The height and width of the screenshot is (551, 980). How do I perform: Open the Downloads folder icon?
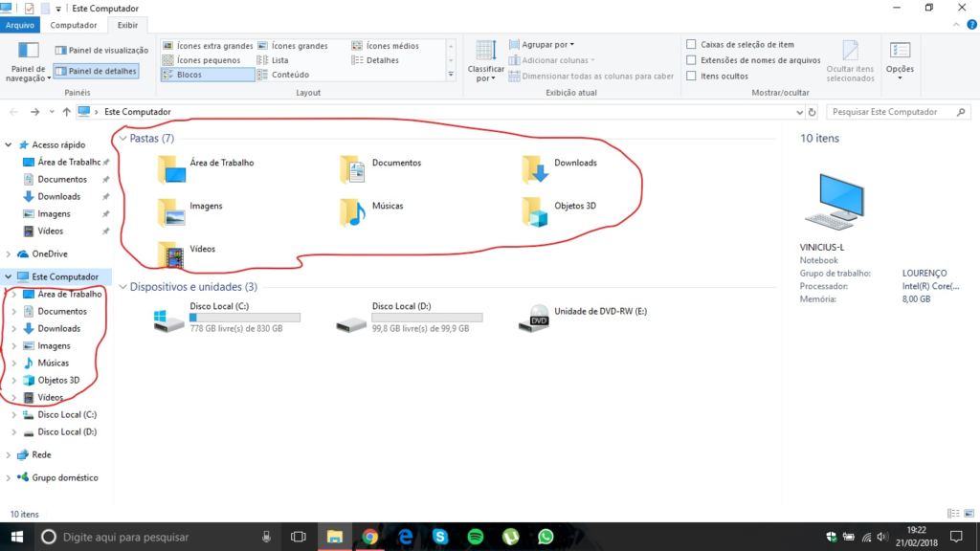pos(535,169)
